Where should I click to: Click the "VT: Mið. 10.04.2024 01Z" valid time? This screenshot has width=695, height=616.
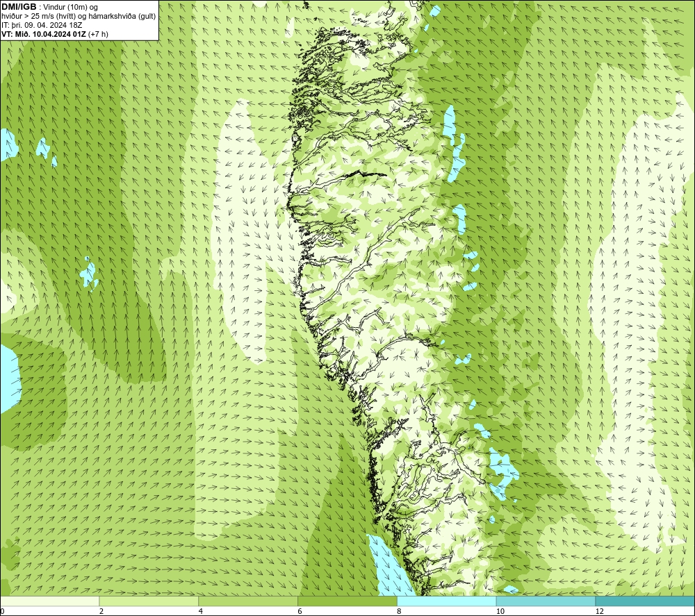pos(44,33)
